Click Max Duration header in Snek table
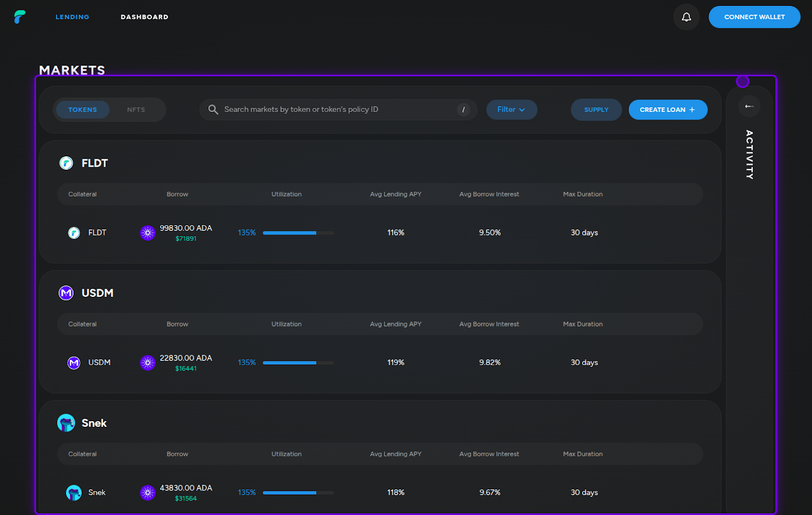The height and width of the screenshot is (515, 812). (583, 454)
